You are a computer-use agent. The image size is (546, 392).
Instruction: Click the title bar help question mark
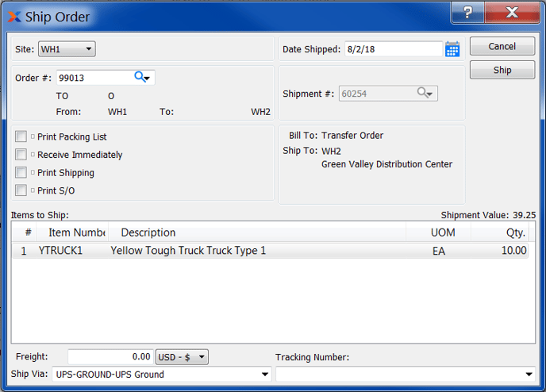click(468, 13)
